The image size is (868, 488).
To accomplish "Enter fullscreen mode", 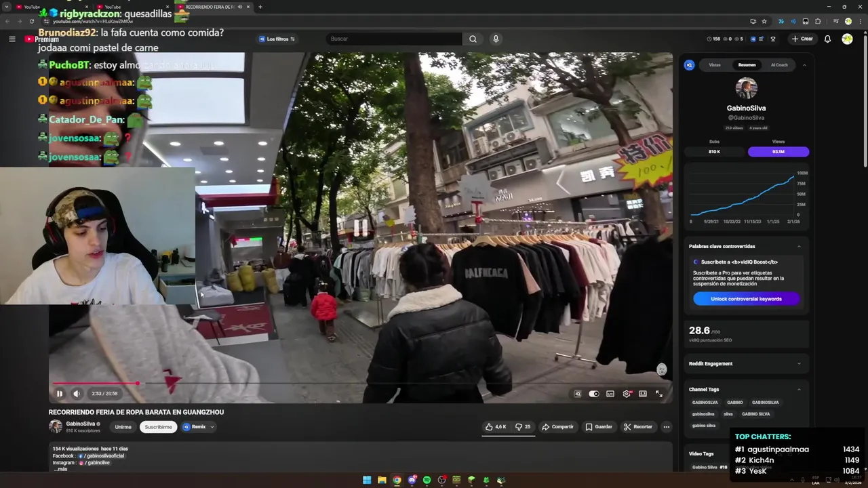I will [x=659, y=394].
